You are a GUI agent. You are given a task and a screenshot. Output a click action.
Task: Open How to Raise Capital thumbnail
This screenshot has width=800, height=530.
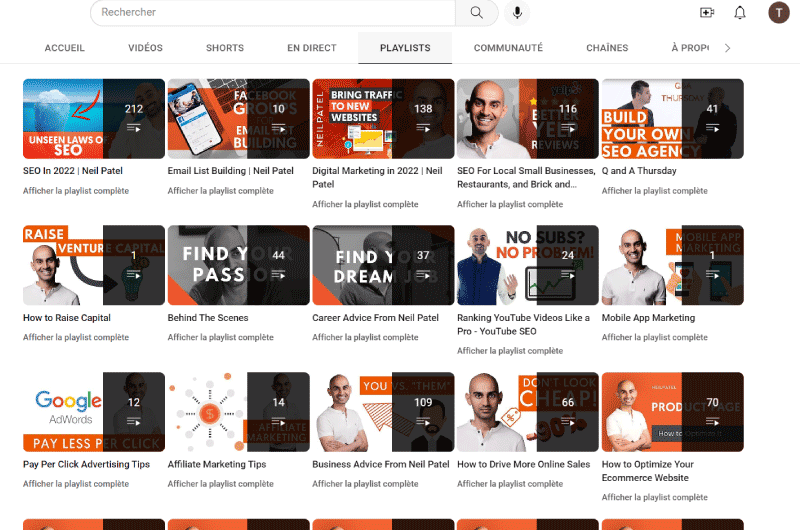tap(94, 265)
